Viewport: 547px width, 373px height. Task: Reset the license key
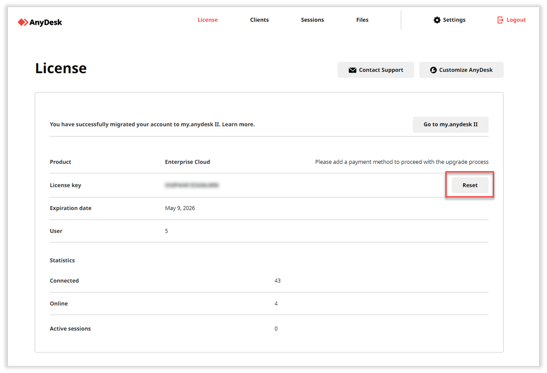[470, 185]
